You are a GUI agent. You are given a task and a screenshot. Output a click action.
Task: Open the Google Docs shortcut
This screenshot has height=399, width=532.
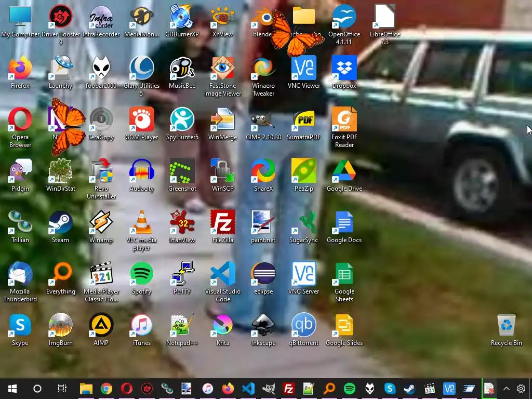click(344, 227)
